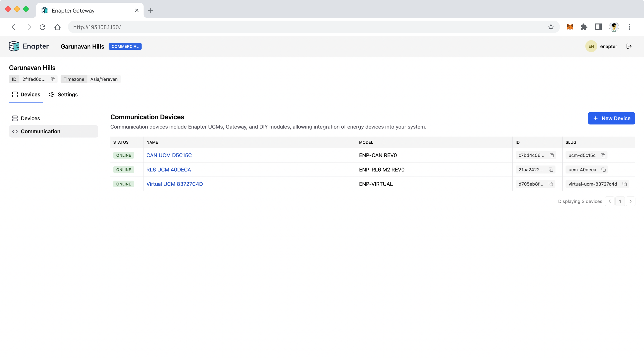Open MetaMask fox extension
The height and width of the screenshot is (358, 644).
pos(570,27)
